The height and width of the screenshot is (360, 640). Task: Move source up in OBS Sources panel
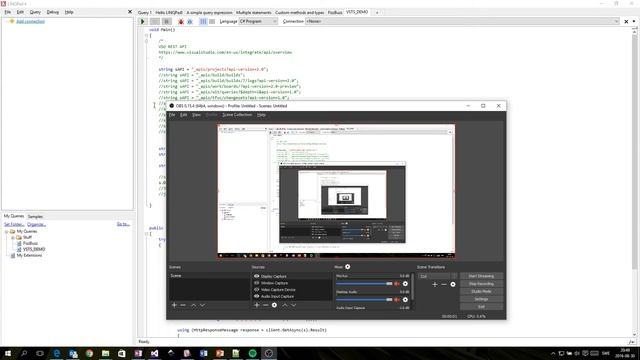pyautogui.click(x=285, y=305)
